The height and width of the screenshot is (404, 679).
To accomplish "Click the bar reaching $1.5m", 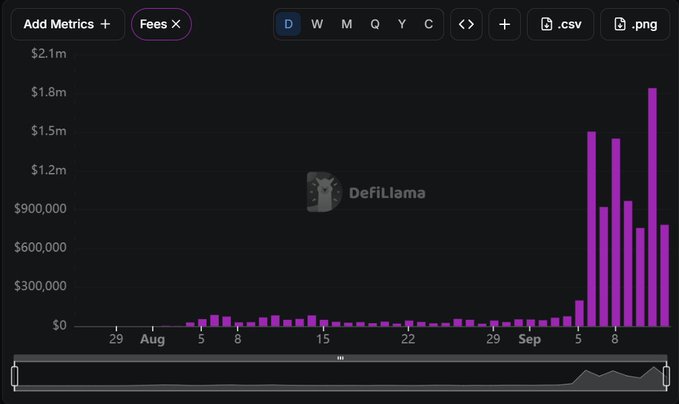I will click(x=592, y=229).
